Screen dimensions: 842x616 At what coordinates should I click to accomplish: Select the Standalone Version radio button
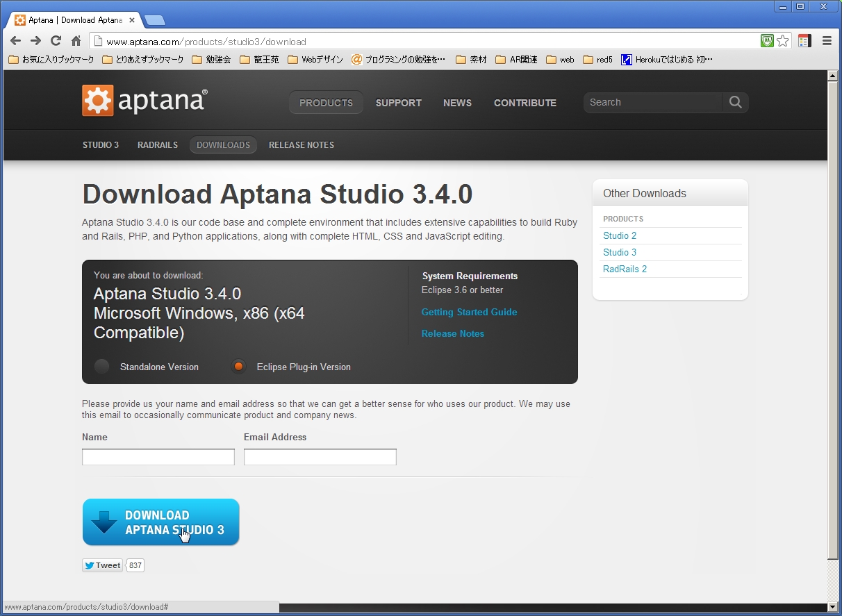102,367
